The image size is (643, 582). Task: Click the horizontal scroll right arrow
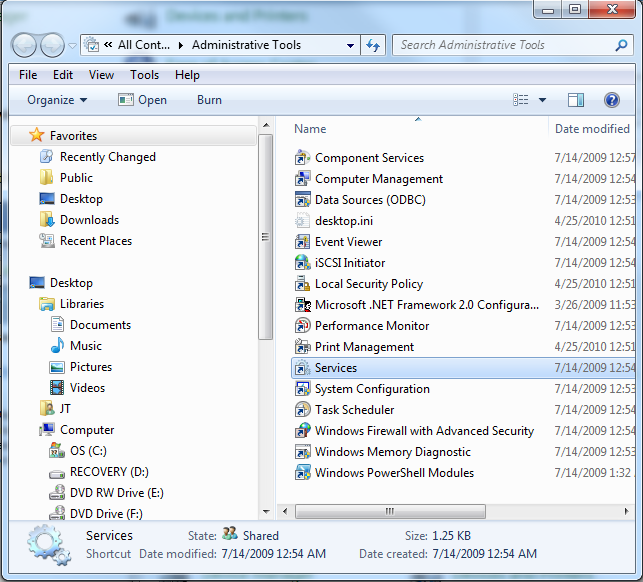[626, 511]
